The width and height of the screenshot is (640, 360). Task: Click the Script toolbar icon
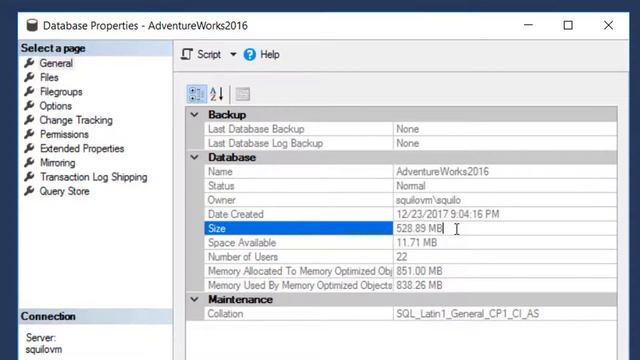coord(187,54)
